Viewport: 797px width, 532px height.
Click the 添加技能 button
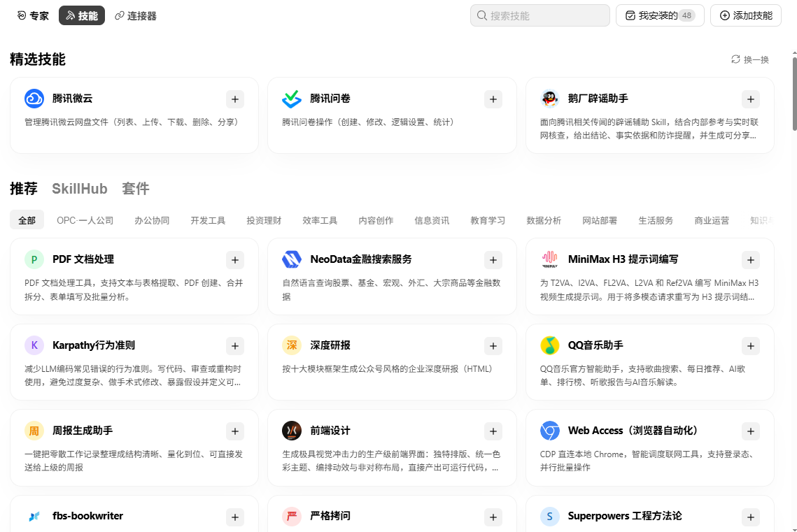(x=746, y=16)
